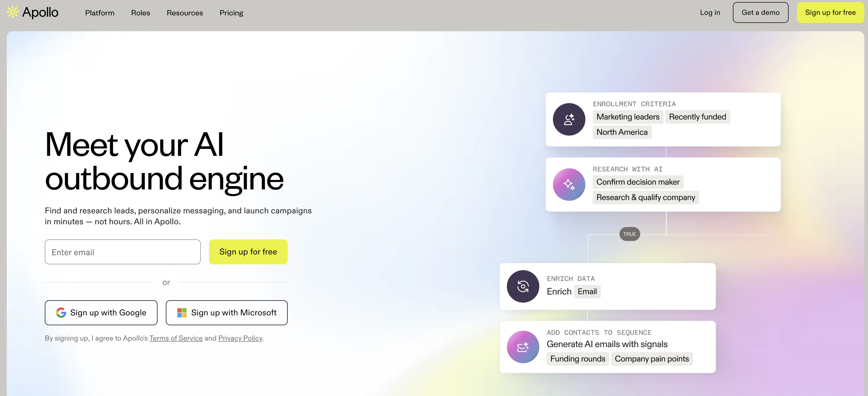Open the Terms of Service link
The image size is (868, 396).
click(x=176, y=338)
